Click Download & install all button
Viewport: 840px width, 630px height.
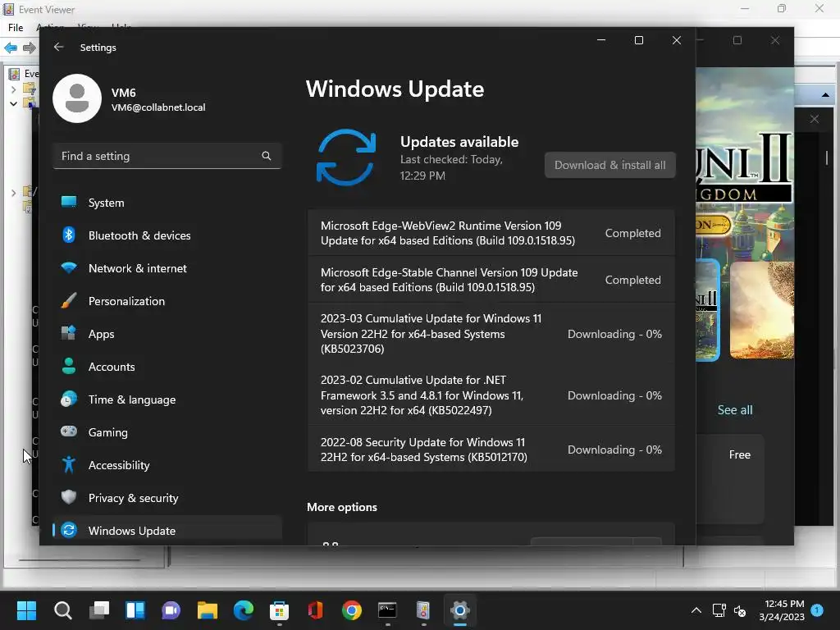[609, 165]
